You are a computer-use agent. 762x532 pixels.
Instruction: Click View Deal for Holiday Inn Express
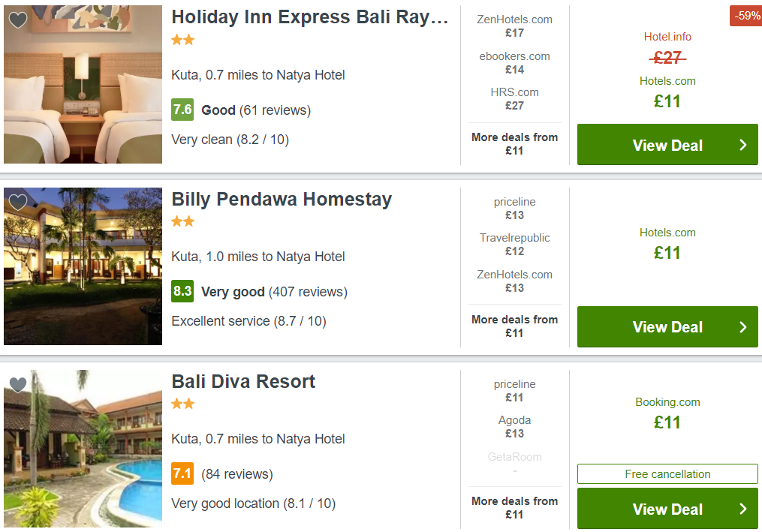coord(667,145)
